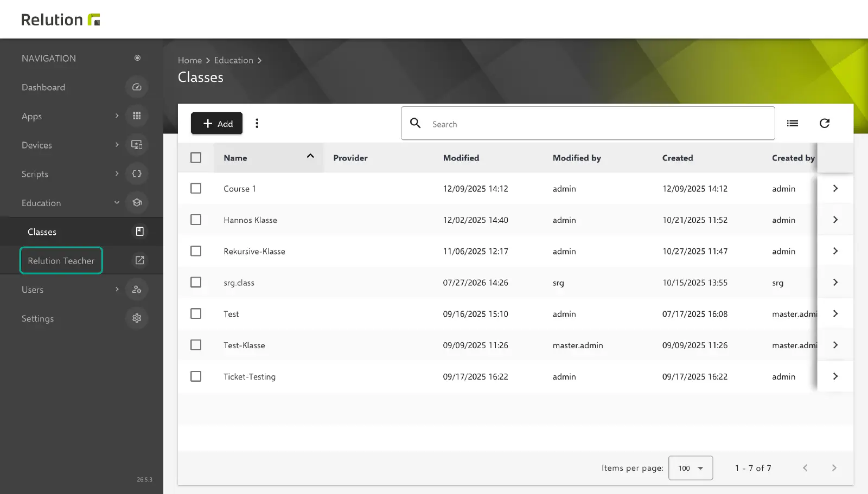Collapse the Education navigation section
Screen dimensions: 868x494
(117, 203)
